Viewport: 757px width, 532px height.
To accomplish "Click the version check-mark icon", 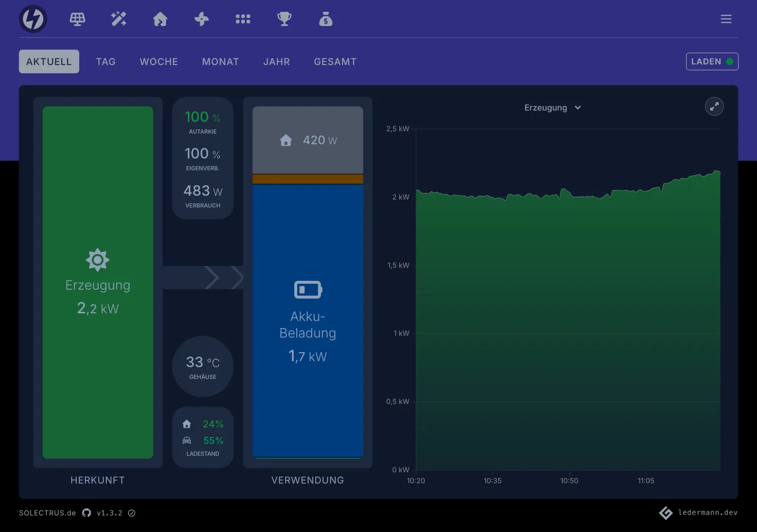I will pyautogui.click(x=132, y=513).
